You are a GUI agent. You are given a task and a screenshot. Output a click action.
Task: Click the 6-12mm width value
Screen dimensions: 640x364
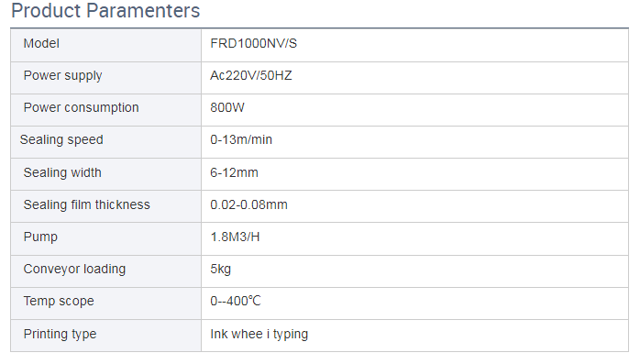(234, 172)
